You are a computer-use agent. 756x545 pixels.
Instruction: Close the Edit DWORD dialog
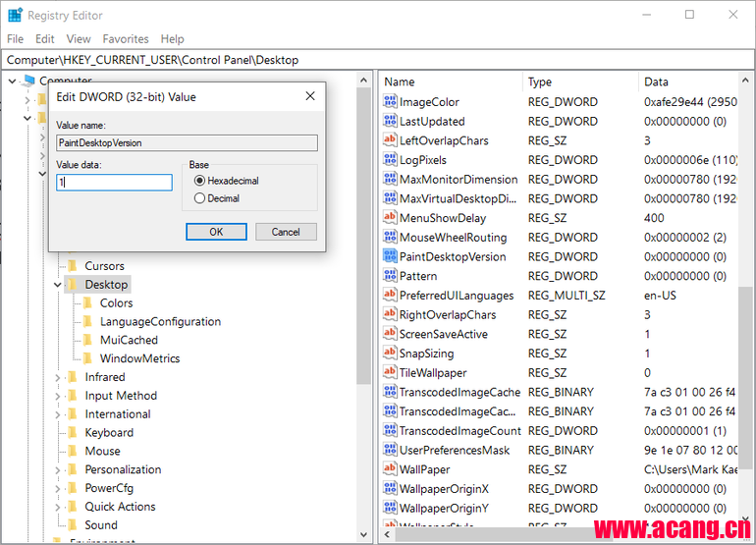click(x=310, y=96)
